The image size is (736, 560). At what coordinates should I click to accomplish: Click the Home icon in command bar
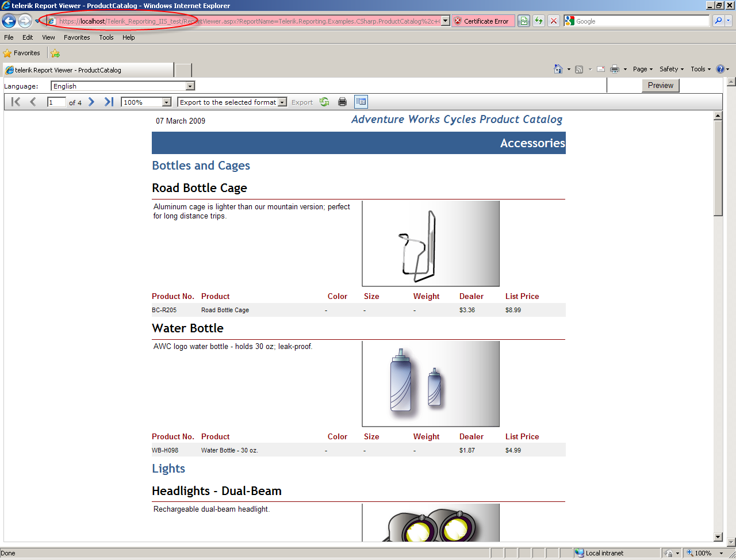[558, 69]
